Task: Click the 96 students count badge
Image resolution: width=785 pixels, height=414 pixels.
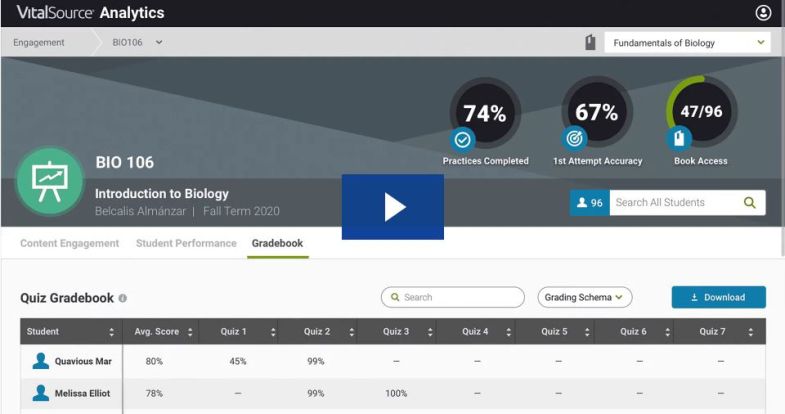Action: point(589,203)
